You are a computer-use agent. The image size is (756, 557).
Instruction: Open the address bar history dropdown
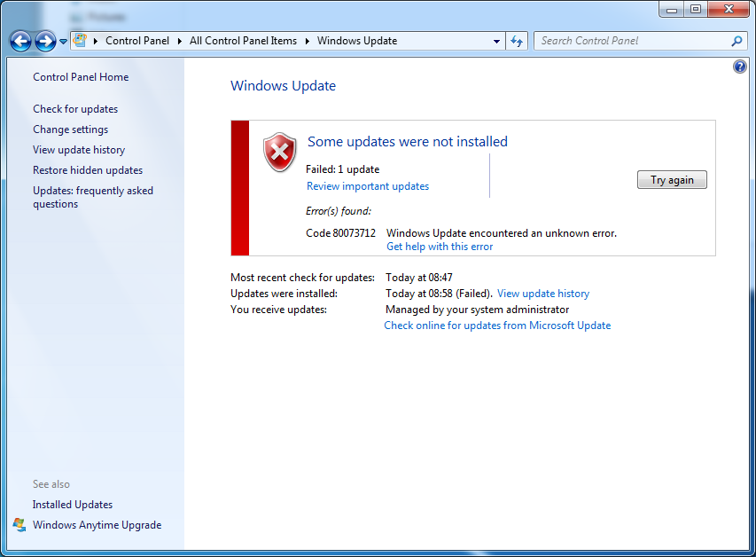pyautogui.click(x=496, y=42)
